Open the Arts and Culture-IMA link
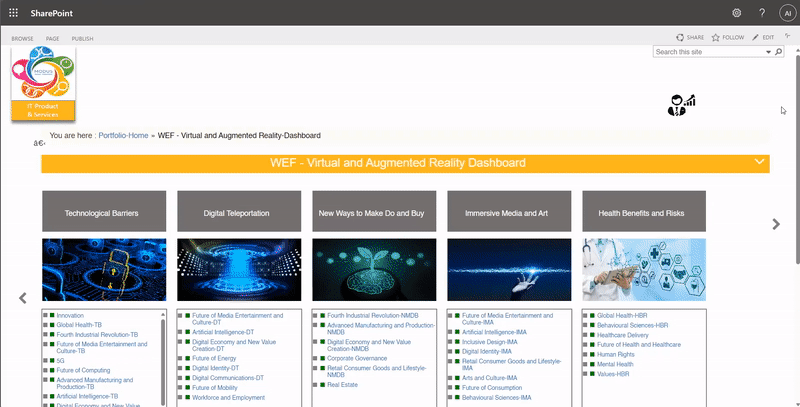Image resolution: width=800 pixels, height=407 pixels. [490, 378]
